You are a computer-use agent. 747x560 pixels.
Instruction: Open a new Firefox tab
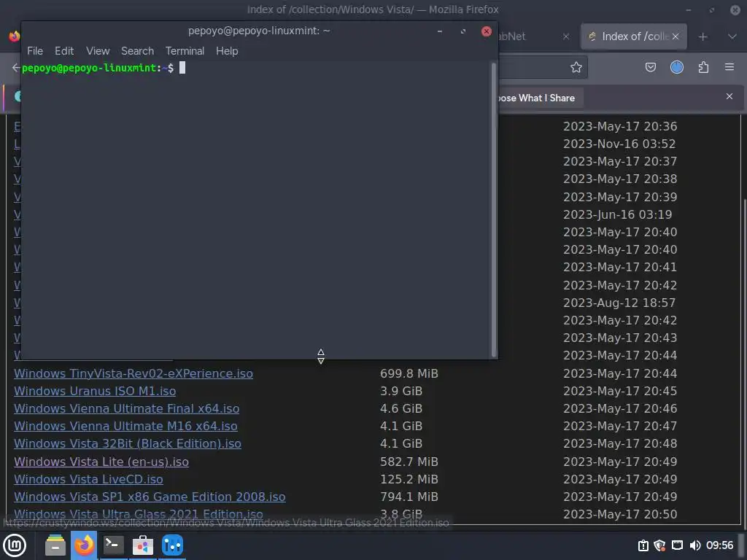click(703, 36)
